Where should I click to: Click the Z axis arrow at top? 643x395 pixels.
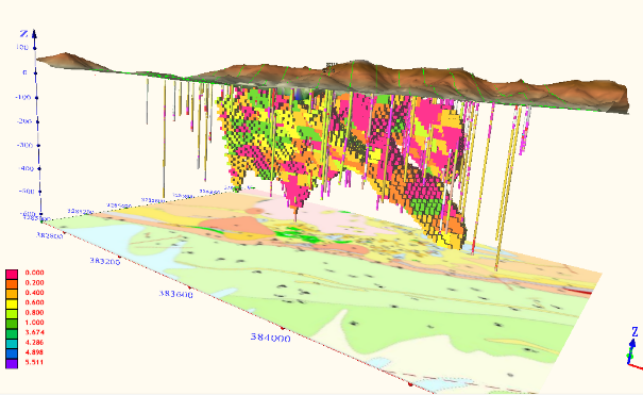(x=34, y=34)
